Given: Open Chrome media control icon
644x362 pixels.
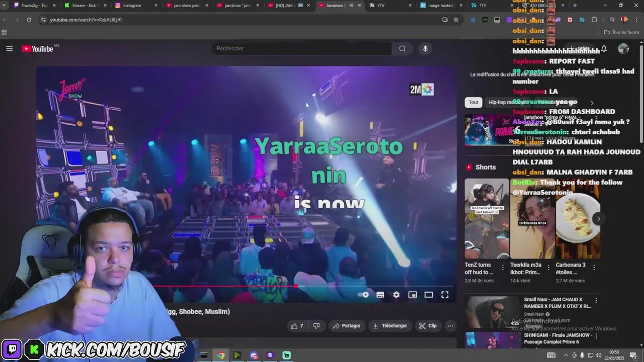Looking at the screenshot, I should [612, 20].
